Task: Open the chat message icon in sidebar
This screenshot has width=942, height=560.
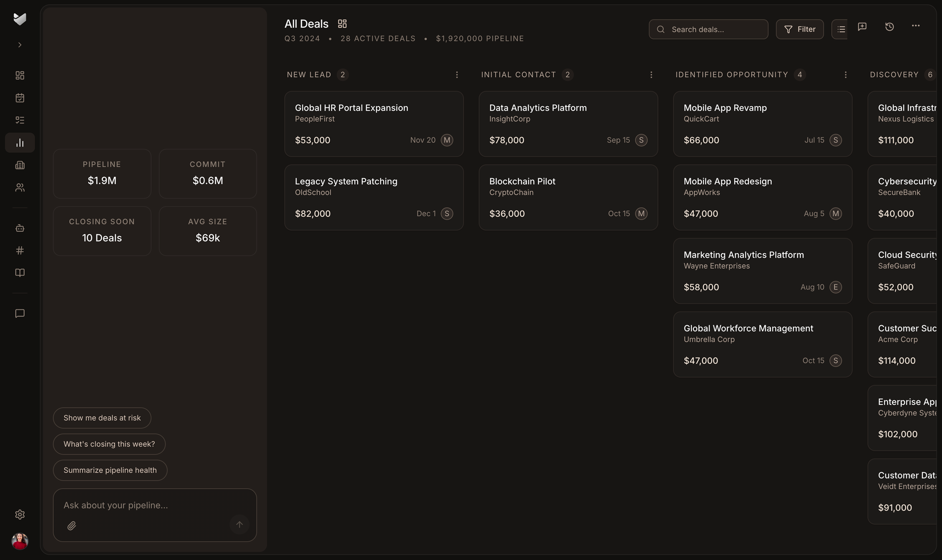Action: pyautogui.click(x=20, y=314)
